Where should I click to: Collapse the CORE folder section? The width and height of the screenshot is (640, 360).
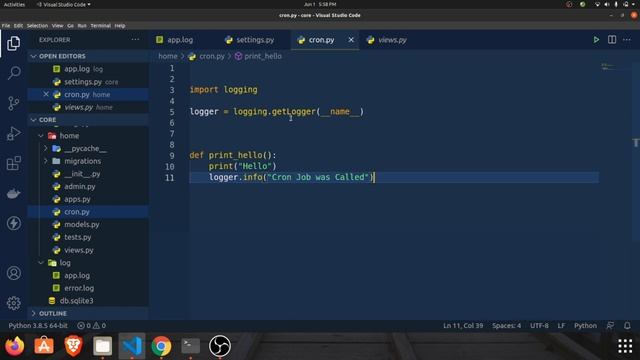click(33, 120)
